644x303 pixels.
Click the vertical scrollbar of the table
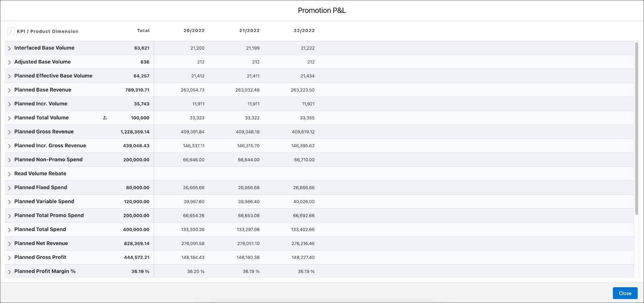(x=636, y=129)
